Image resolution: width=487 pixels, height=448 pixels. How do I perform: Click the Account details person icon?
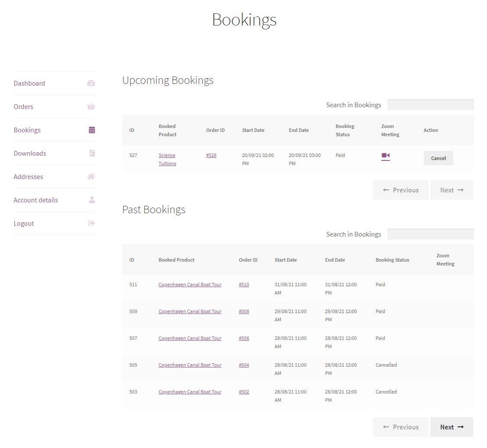point(92,200)
